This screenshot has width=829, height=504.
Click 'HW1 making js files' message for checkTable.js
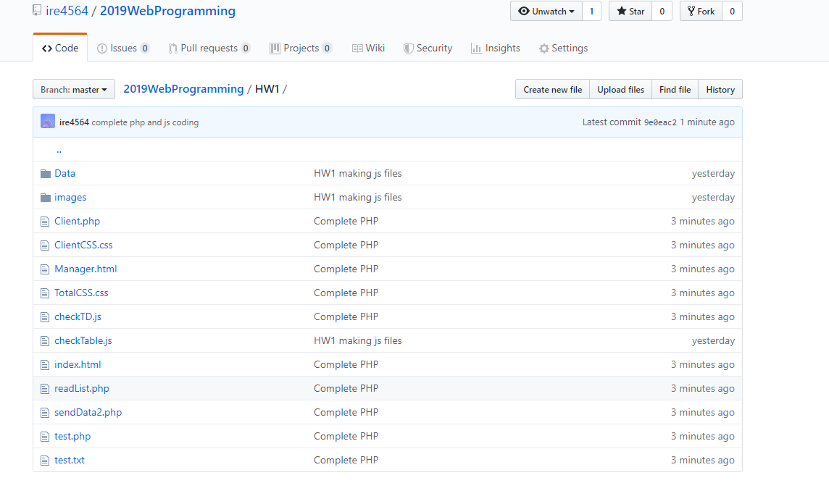(358, 340)
